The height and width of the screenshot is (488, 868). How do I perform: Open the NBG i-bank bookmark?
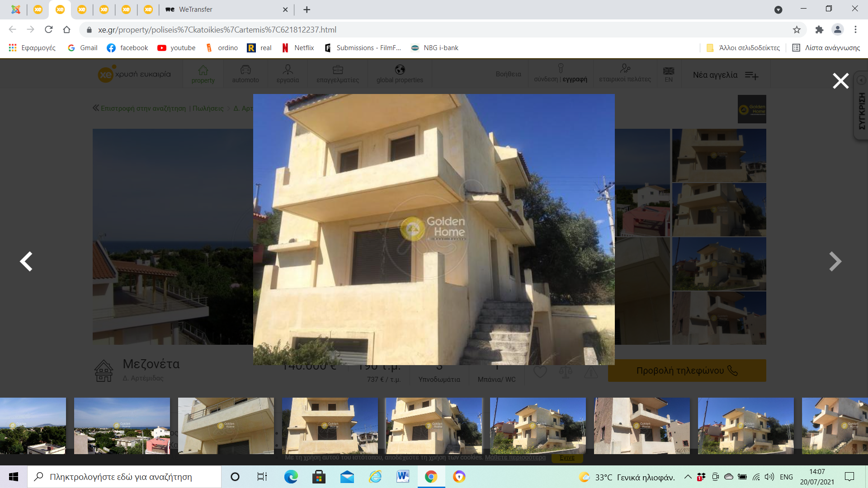pos(434,48)
